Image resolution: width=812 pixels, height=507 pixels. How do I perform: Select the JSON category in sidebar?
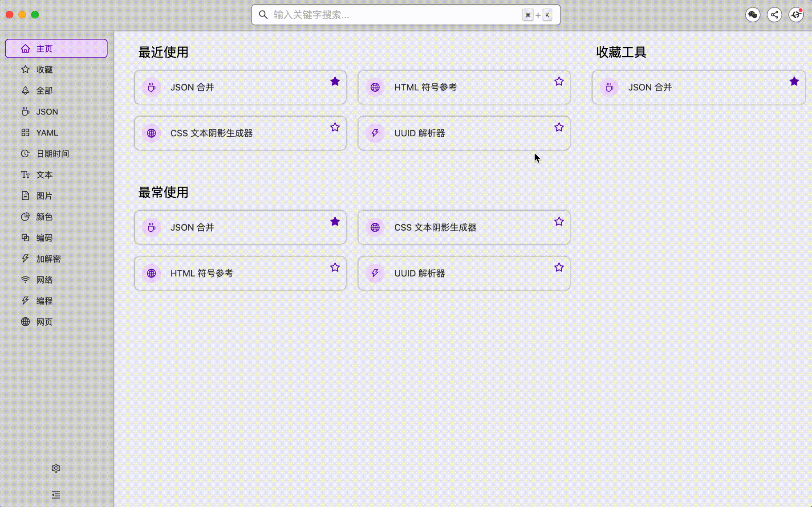pyautogui.click(x=56, y=111)
